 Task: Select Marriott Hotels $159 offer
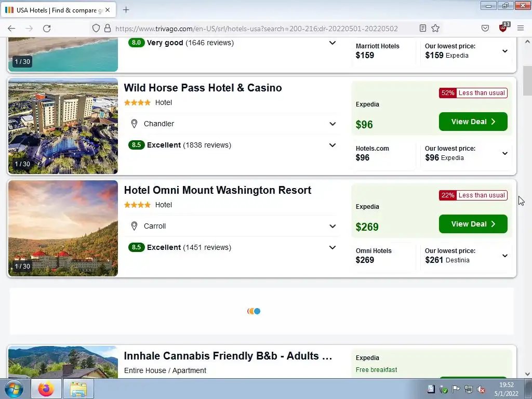tap(383, 51)
